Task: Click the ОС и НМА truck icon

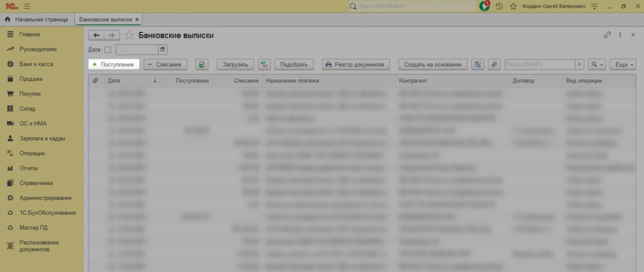Action: [10, 123]
